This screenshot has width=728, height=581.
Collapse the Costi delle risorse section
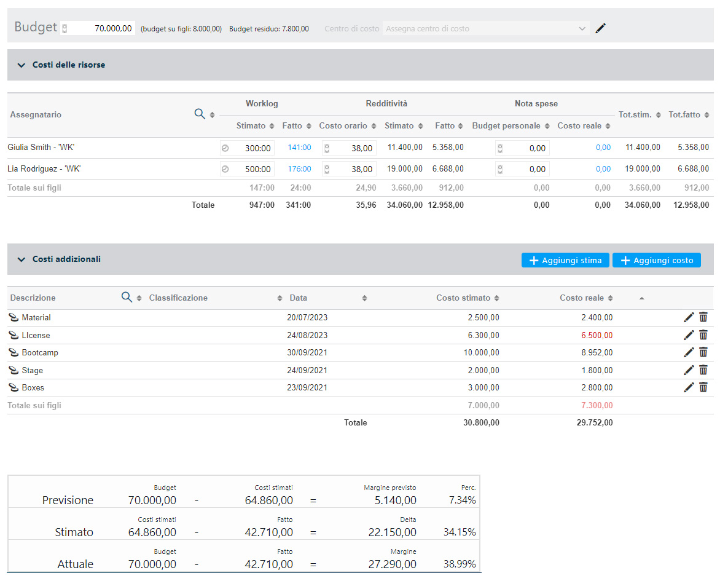coord(22,65)
